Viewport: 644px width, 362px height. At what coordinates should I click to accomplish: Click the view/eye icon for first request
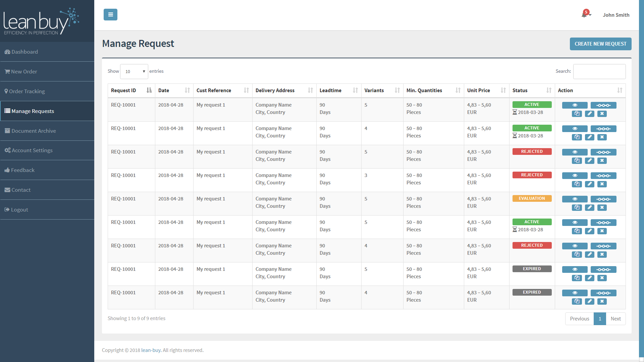click(574, 105)
